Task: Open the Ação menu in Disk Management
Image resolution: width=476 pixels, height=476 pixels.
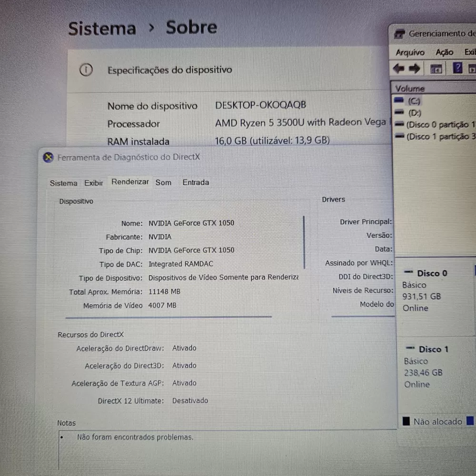Action: (x=445, y=52)
